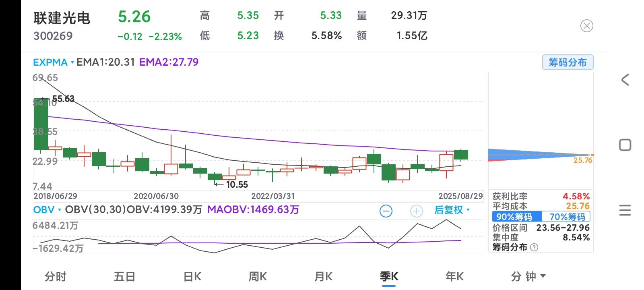Select the 90%筹码 toggle
This screenshot has height=290, width=644.
pos(516,217)
